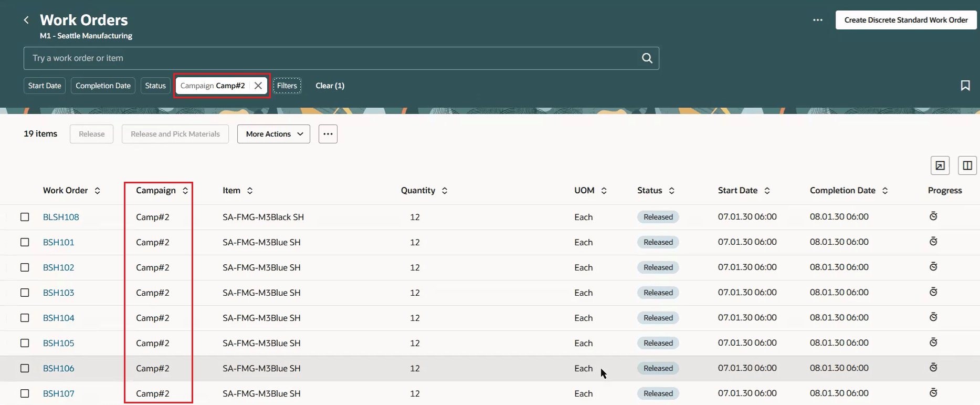Click item SA-FMG-M3Black SH
The height and width of the screenshot is (405, 980).
point(263,217)
